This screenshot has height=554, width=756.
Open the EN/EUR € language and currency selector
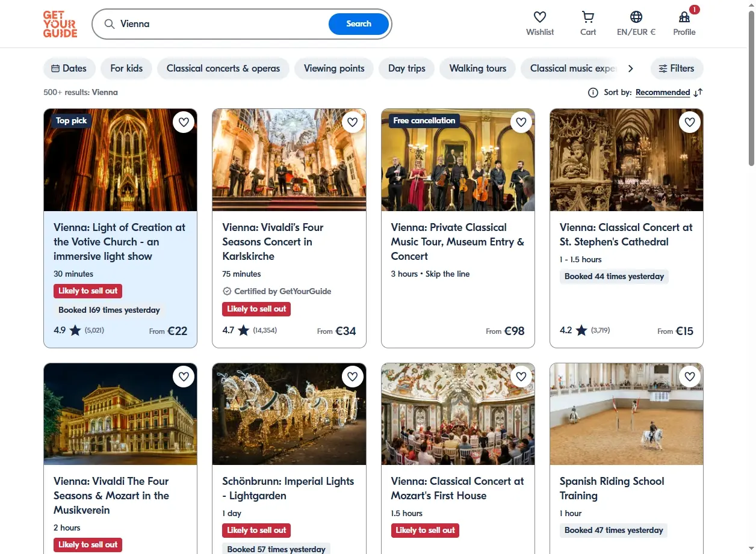click(636, 23)
